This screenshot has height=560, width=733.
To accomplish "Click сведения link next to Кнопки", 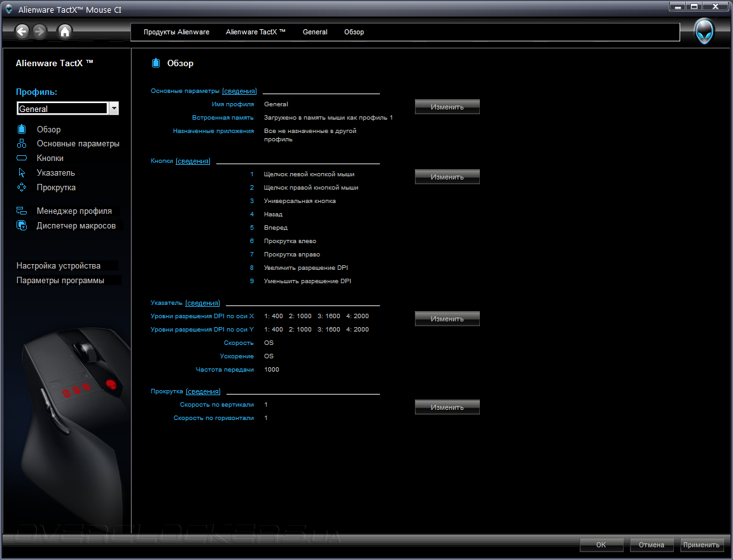I will (193, 161).
